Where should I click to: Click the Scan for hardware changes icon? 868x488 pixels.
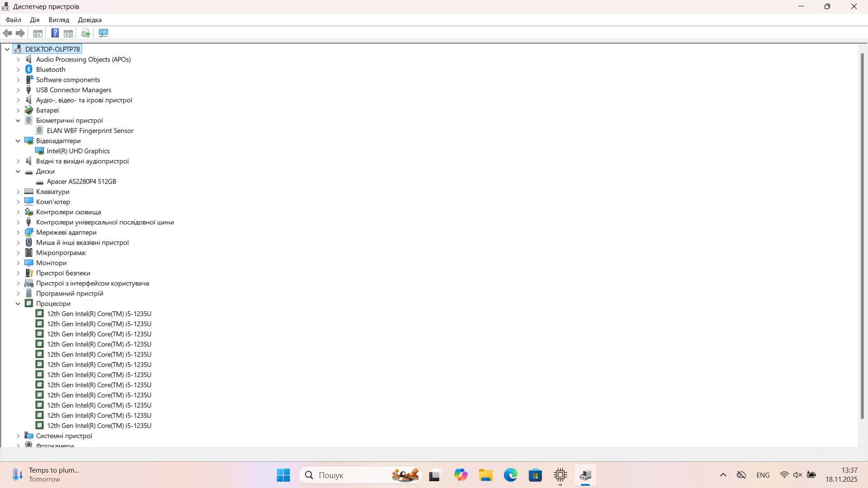tap(104, 33)
